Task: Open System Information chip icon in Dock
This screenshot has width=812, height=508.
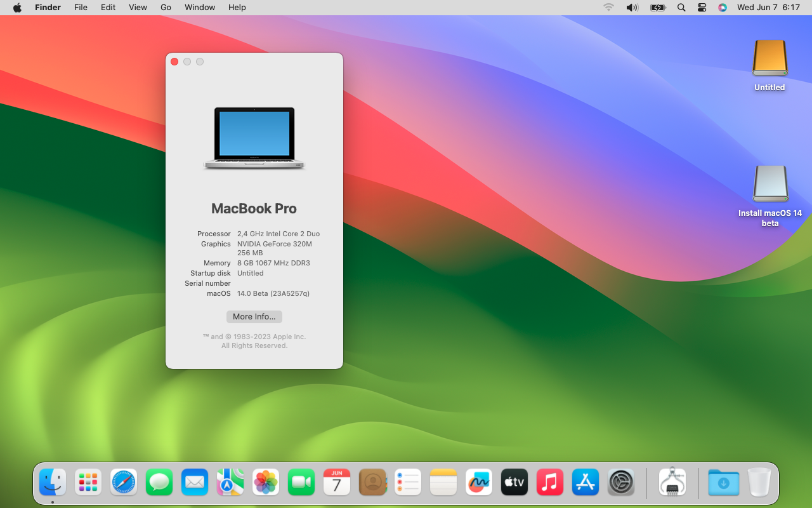Action: click(x=672, y=483)
